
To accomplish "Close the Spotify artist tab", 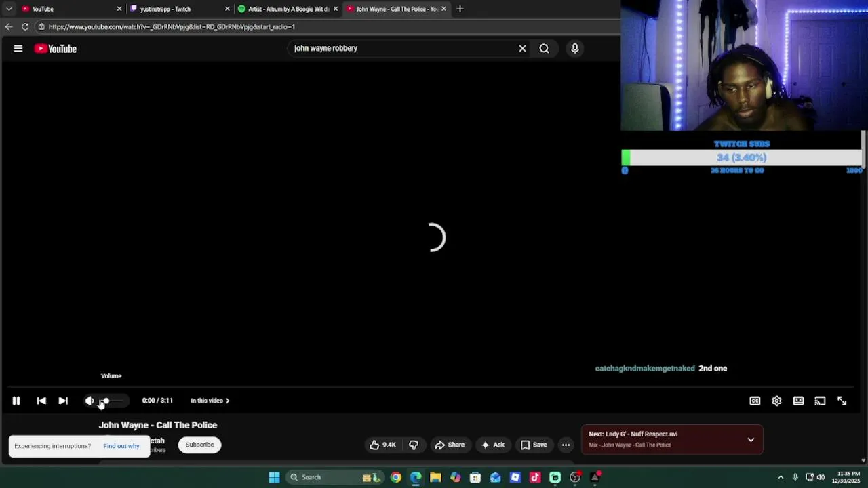I will tap(335, 9).
